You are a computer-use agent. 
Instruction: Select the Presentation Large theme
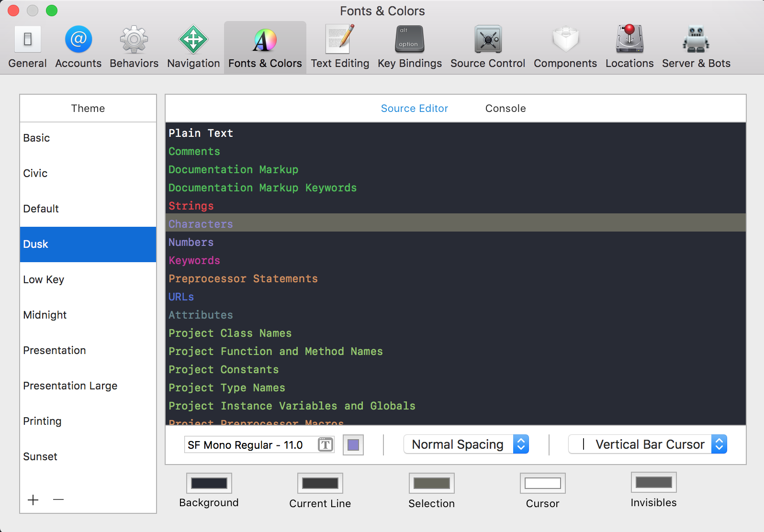pyautogui.click(x=88, y=386)
